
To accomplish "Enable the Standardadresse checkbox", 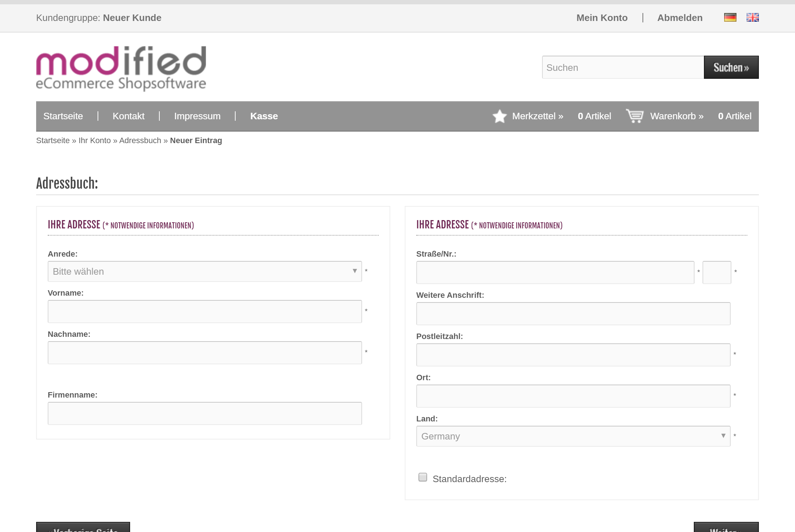I will tap(422, 477).
